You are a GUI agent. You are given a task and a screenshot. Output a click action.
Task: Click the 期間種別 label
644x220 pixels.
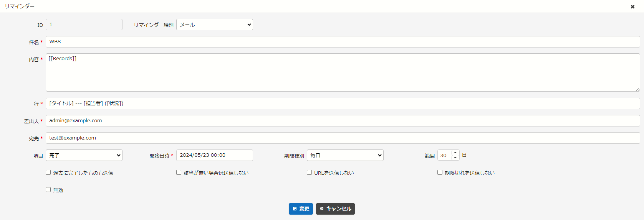[294, 156]
